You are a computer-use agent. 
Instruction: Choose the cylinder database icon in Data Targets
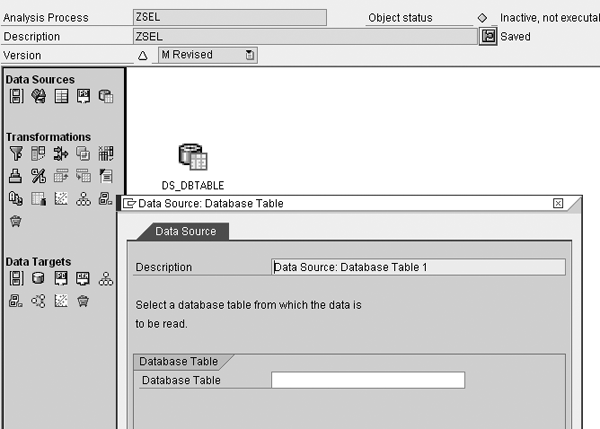coord(38,279)
